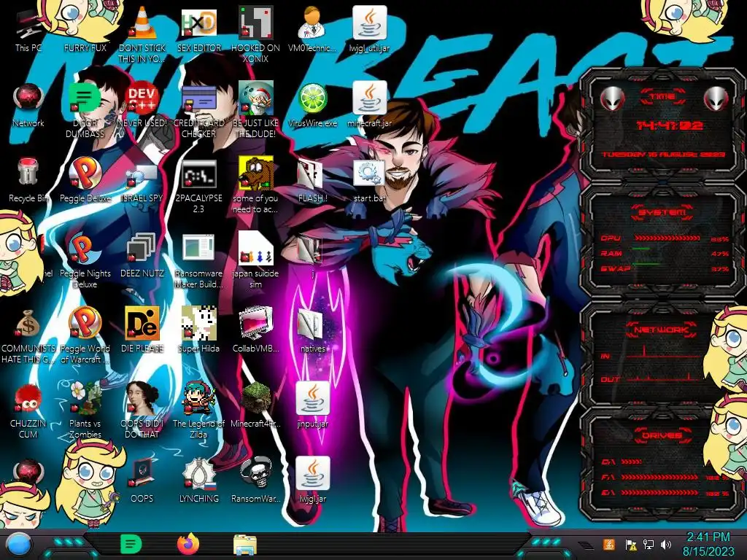This screenshot has height=560, width=747.
Task: Select the DIE PLEASE icon
Action: tap(142, 324)
